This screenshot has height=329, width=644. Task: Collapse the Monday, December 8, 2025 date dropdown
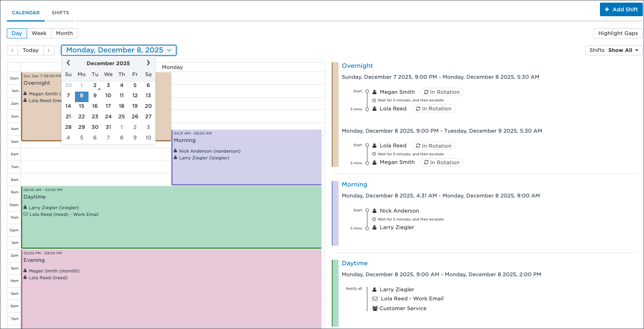tap(119, 50)
